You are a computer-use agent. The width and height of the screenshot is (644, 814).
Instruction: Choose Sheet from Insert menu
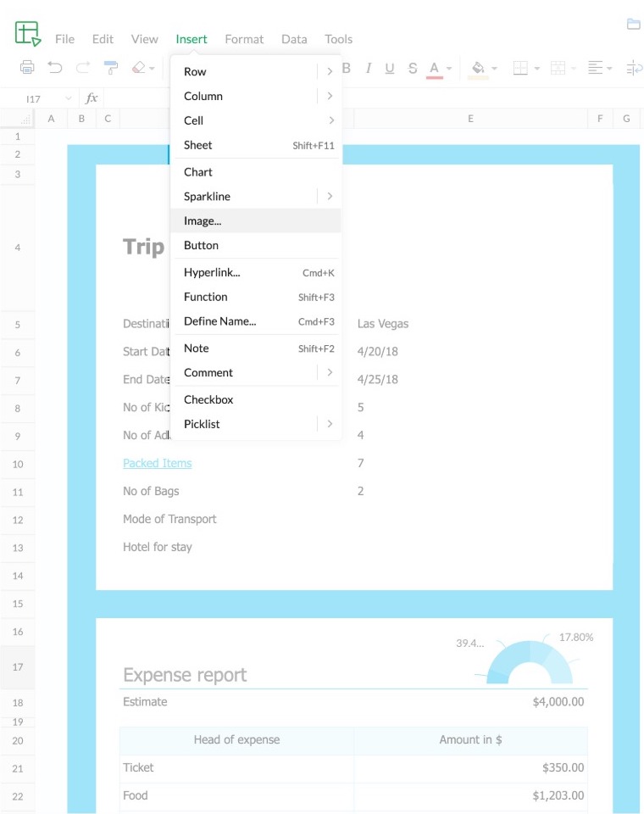pyautogui.click(x=256, y=145)
